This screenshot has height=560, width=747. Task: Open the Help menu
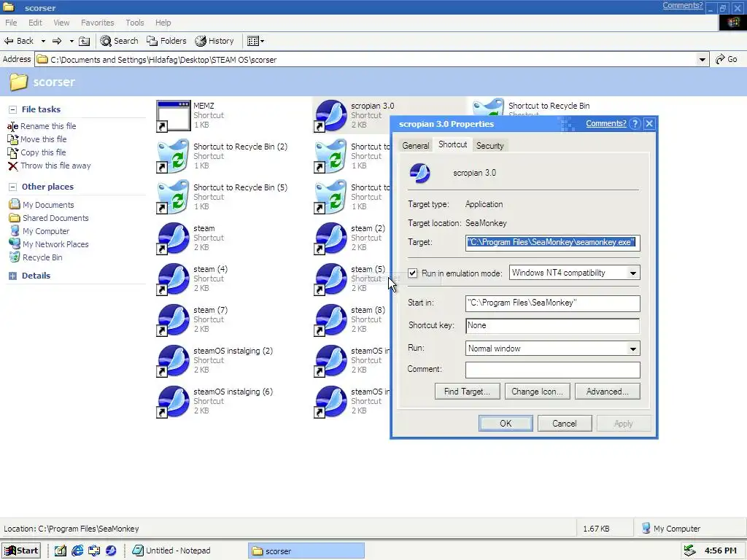click(163, 23)
